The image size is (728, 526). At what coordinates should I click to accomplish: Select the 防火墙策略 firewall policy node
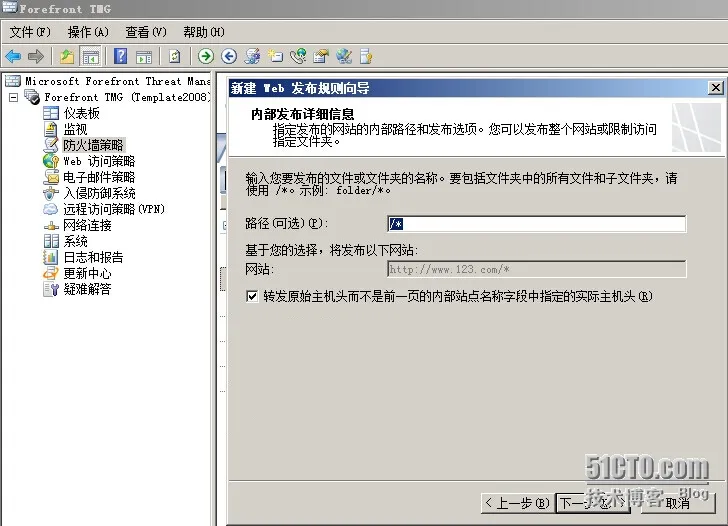(x=93, y=145)
